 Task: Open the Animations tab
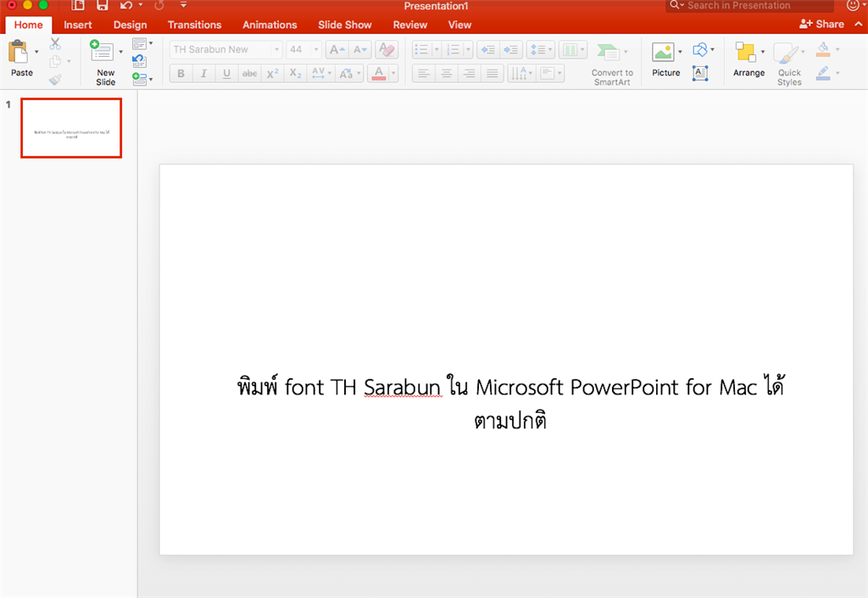(x=270, y=25)
